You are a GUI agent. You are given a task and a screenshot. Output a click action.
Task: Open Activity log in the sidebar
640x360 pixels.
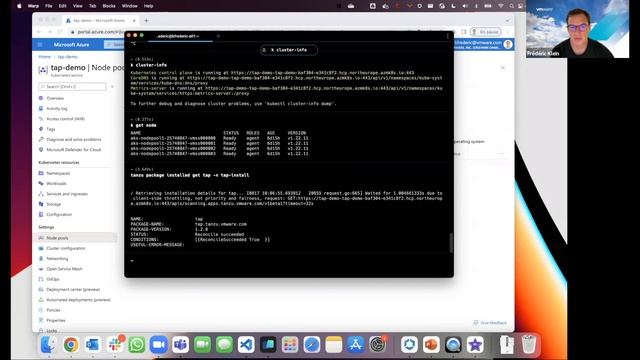57,109
